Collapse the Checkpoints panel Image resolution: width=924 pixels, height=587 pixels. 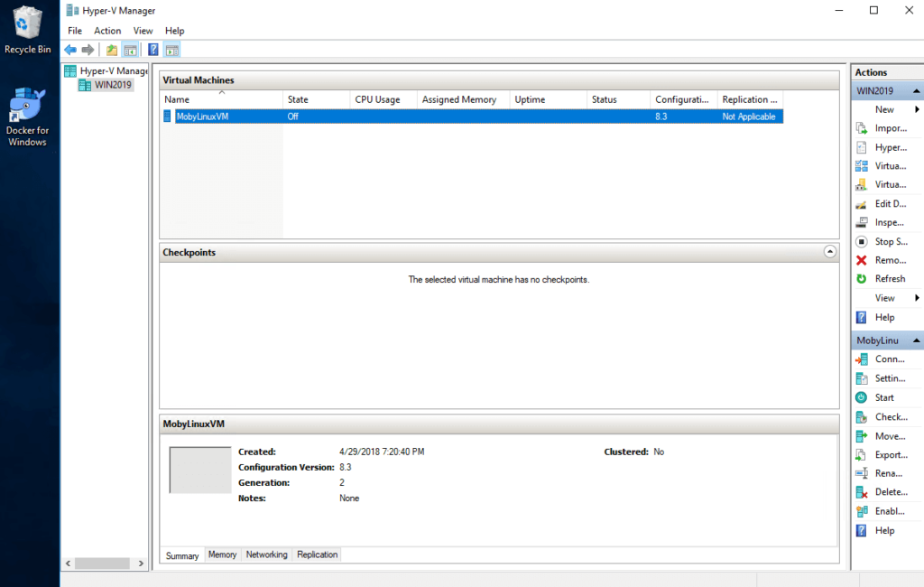829,252
